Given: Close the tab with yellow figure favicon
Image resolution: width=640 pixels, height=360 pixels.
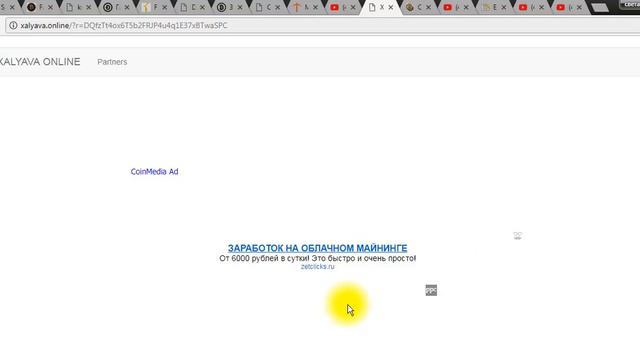Looking at the screenshot, I should pos(164,7).
